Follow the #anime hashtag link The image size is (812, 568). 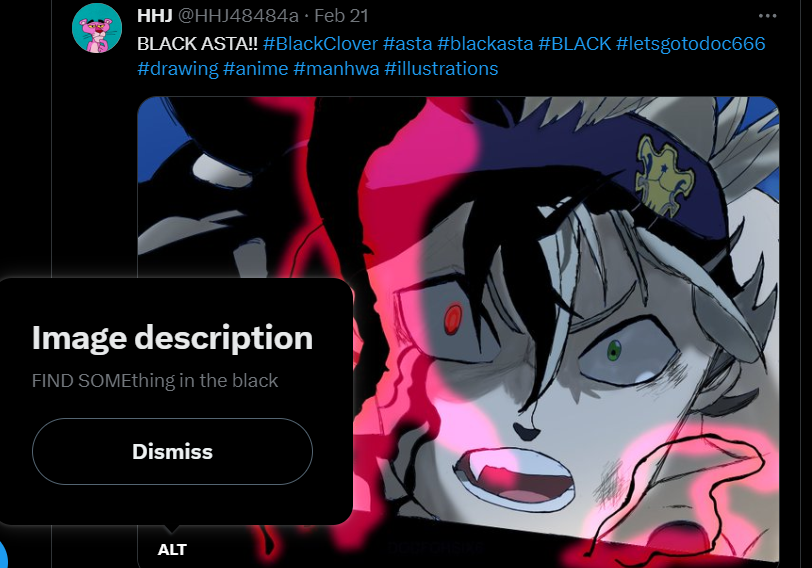pos(255,68)
